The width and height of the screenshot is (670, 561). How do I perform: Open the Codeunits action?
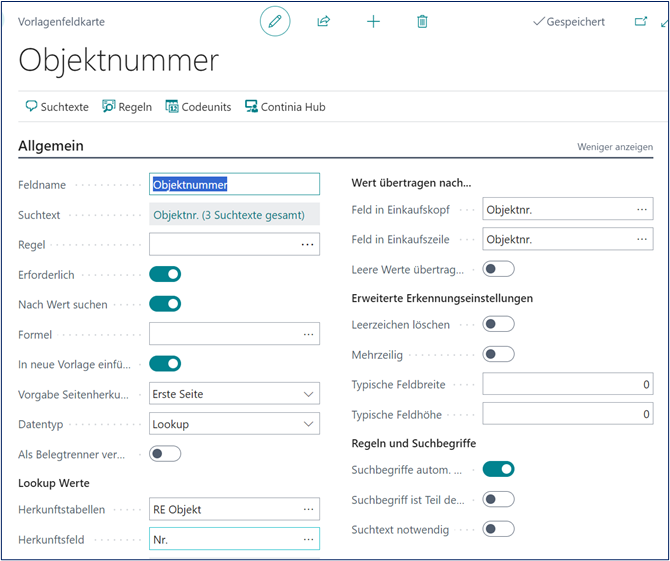click(198, 107)
